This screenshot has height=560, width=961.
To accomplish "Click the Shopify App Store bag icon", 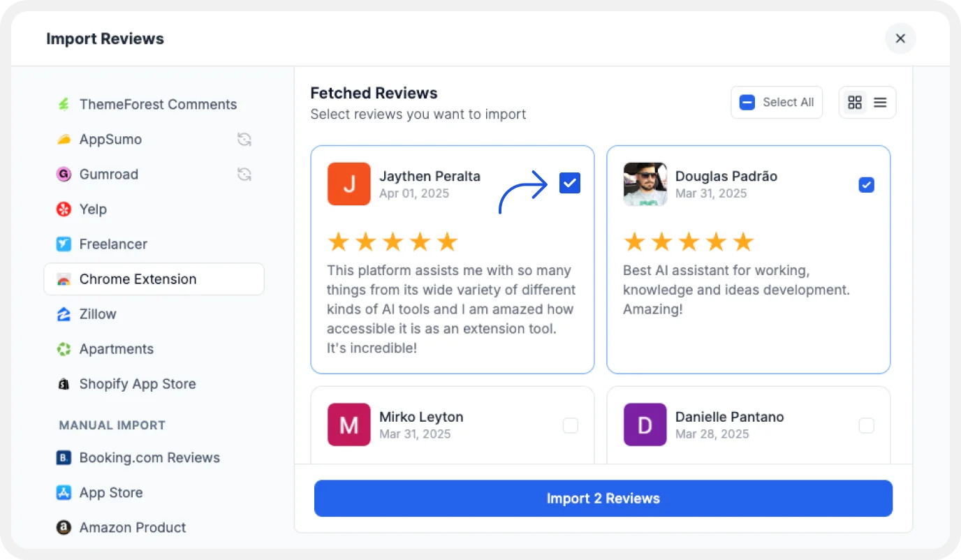I will (64, 384).
